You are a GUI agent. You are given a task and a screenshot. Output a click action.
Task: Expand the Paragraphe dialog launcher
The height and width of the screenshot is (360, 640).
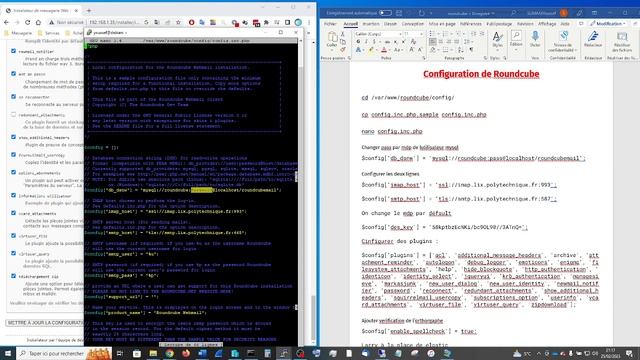point(486,58)
